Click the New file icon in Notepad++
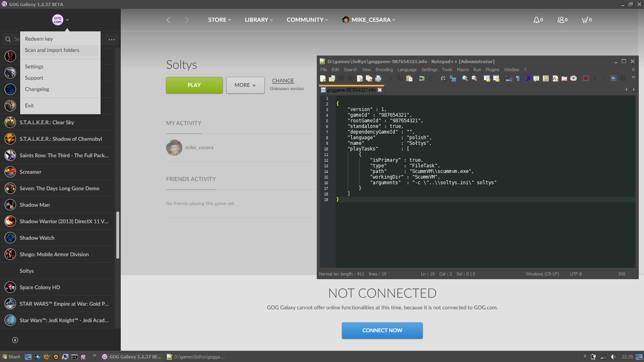Viewport: 644px width, 362px height. tap(323, 78)
